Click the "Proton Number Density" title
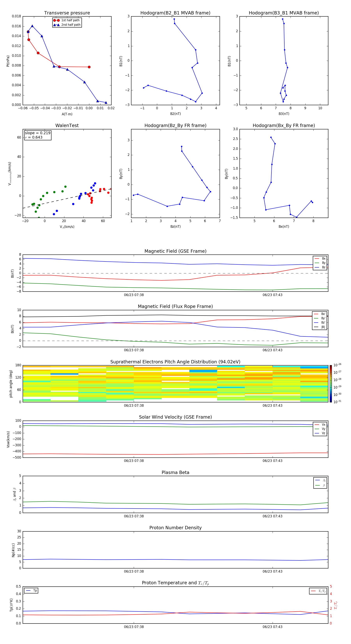 (x=175, y=528)
